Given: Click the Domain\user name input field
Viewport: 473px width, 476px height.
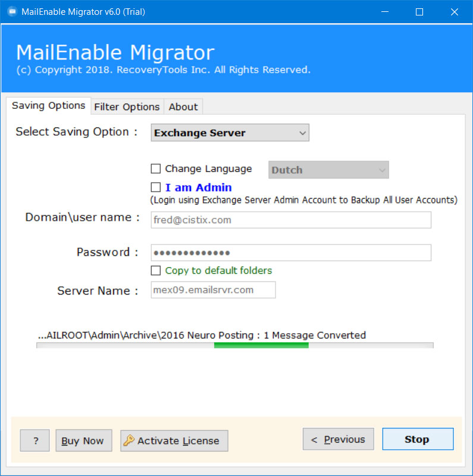Looking at the screenshot, I should pos(291,220).
